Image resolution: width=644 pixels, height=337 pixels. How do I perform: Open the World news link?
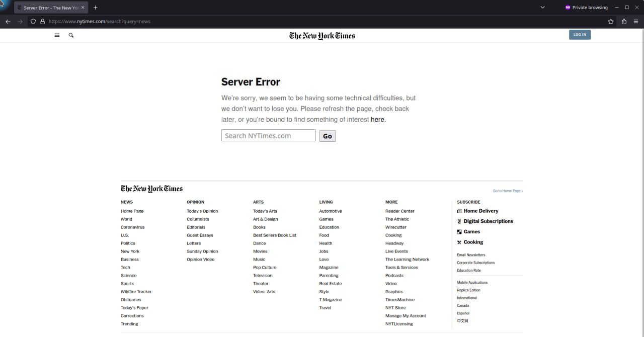tap(126, 219)
